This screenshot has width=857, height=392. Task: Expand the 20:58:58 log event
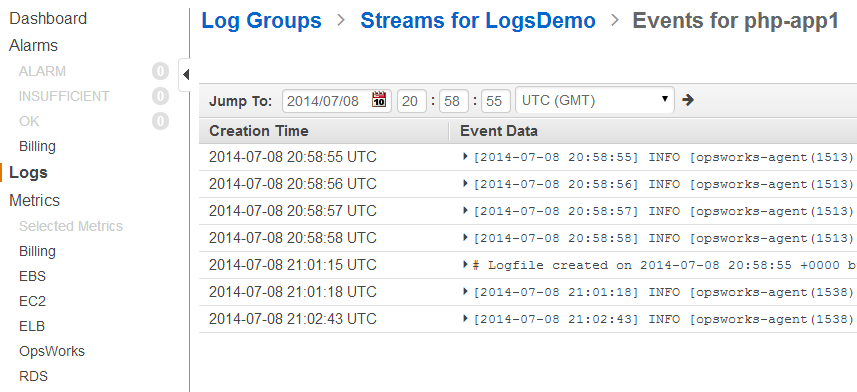pos(466,237)
